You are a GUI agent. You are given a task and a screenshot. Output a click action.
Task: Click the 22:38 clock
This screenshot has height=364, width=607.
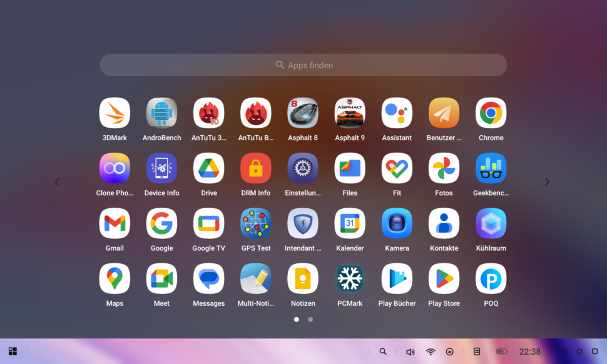pos(529,351)
